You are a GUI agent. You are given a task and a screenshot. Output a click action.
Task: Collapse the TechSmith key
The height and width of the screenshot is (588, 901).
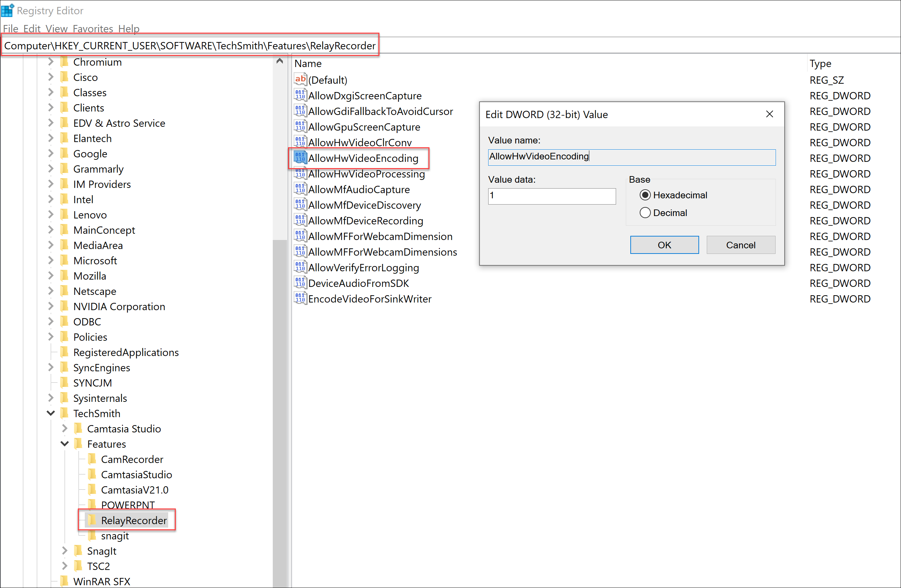[51, 413]
